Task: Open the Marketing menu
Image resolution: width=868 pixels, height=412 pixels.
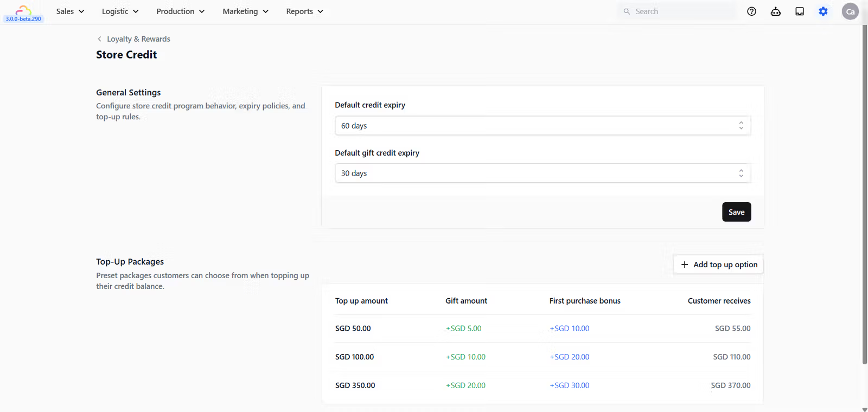Action: click(245, 11)
